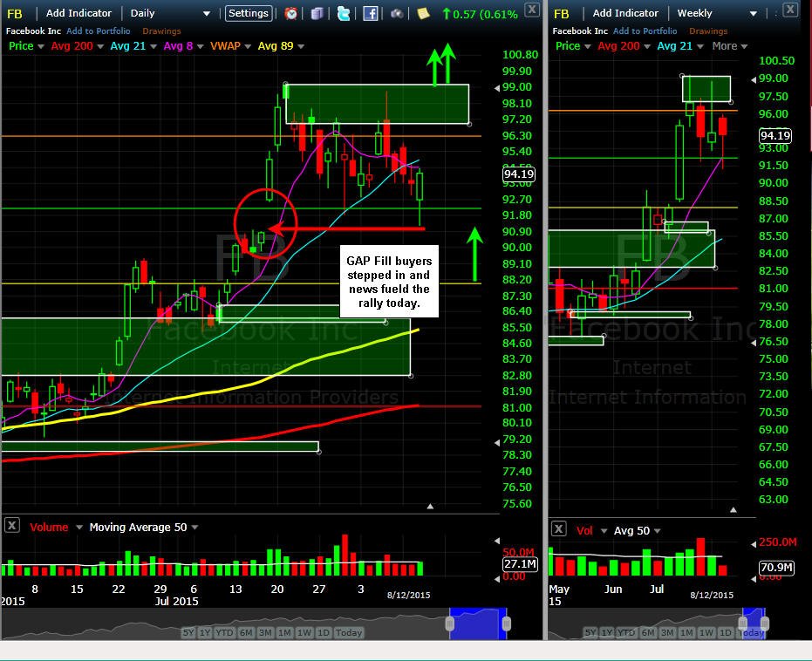The image size is (812, 661).
Task: Click Add Indicator on weekly chart
Action: click(x=625, y=13)
